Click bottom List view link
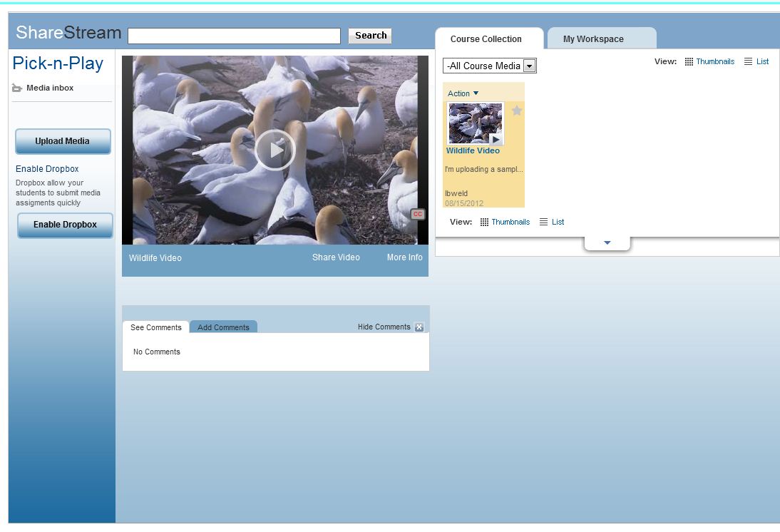The width and height of the screenshot is (780, 532). (558, 222)
